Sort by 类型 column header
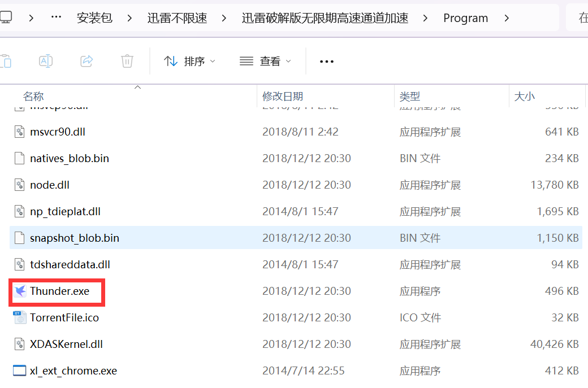 [x=409, y=96]
